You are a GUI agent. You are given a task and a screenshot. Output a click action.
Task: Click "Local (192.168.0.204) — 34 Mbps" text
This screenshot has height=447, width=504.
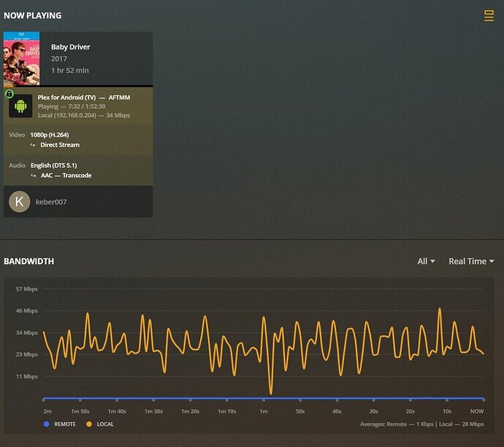pyautogui.click(x=84, y=115)
